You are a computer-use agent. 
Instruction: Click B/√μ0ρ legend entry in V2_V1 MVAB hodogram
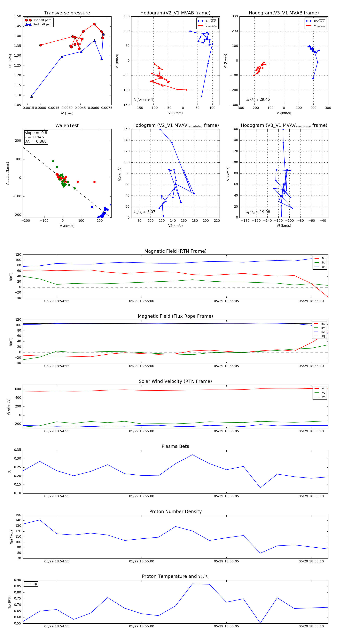(x=207, y=21)
